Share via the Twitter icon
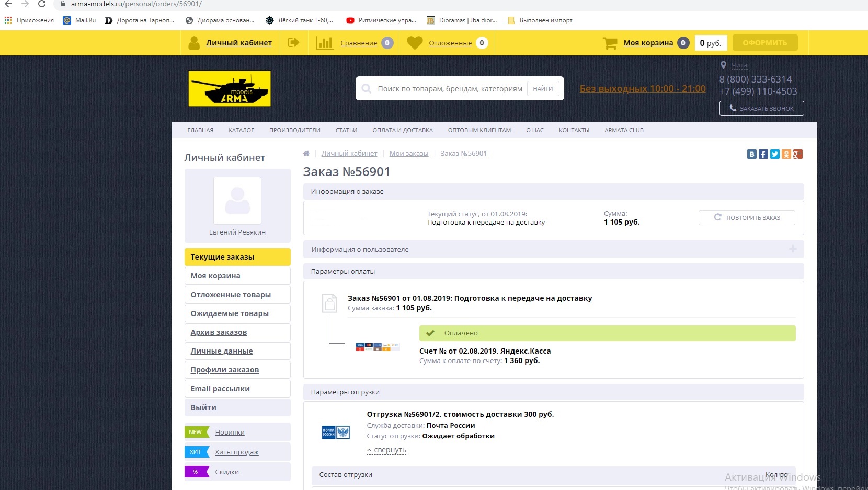This screenshot has height=490, width=868. (775, 154)
